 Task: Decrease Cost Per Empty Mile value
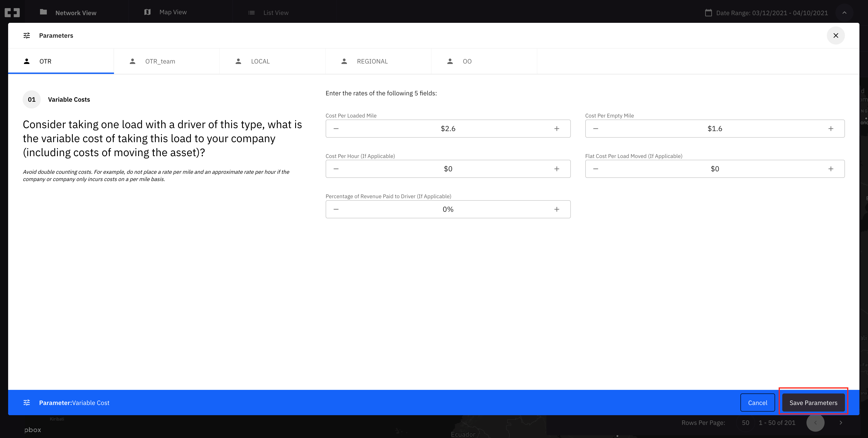(x=595, y=129)
